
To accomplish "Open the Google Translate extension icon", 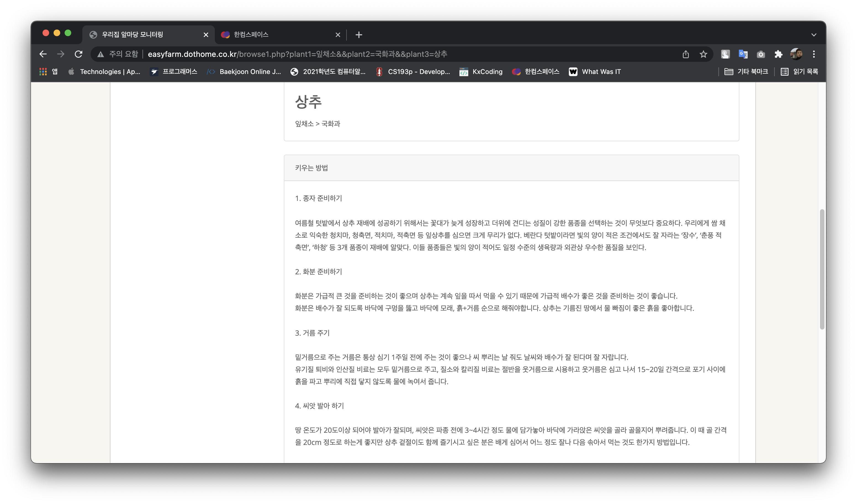I will [744, 54].
